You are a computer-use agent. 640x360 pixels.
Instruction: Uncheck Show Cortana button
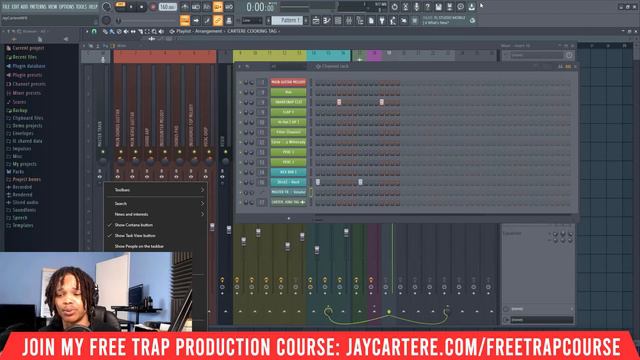click(155, 225)
